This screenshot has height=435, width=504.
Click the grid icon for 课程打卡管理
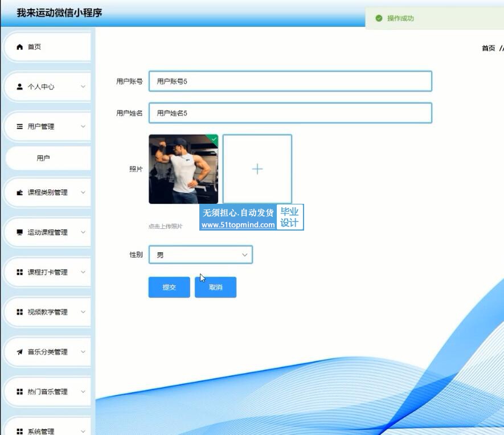pyautogui.click(x=19, y=272)
